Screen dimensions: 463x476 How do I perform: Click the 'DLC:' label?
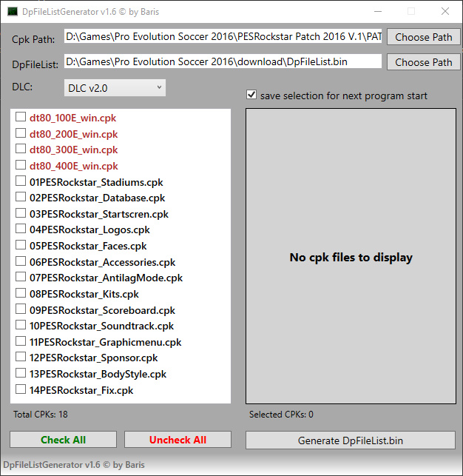pos(22,87)
